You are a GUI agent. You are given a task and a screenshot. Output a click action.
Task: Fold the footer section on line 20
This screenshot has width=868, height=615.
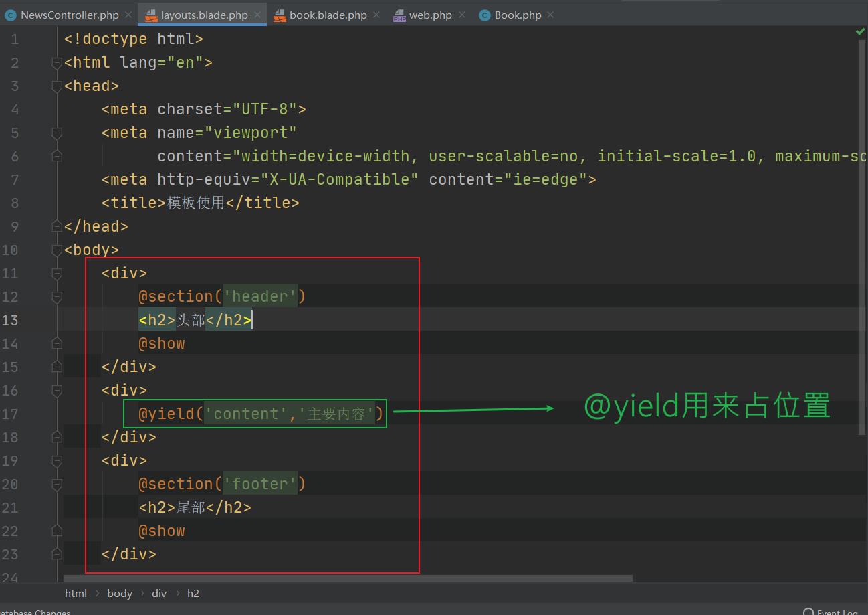pyautogui.click(x=57, y=485)
